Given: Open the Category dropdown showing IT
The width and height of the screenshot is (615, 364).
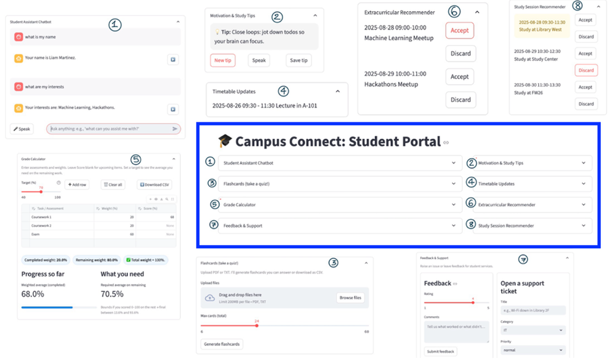Looking at the screenshot, I should (531, 330).
